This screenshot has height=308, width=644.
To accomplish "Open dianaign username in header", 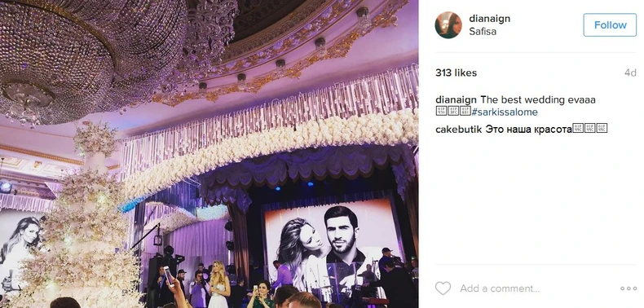I will 489,19.
